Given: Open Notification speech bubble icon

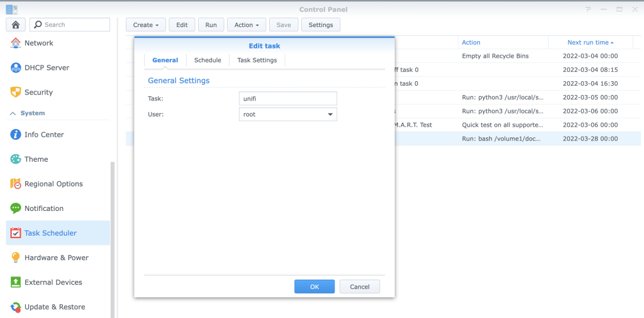Looking at the screenshot, I should coord(16,208).
